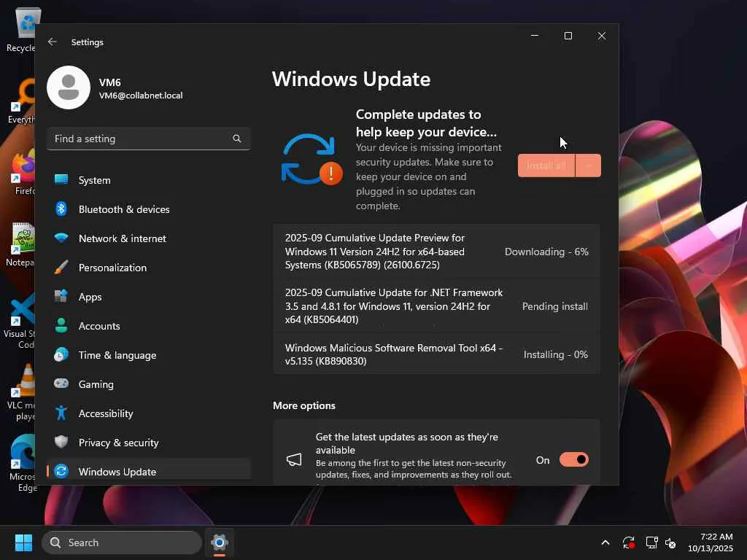Click the Windows Update page title
The width and height of the screenshot is (747, 560).
(x=351, y=79)
